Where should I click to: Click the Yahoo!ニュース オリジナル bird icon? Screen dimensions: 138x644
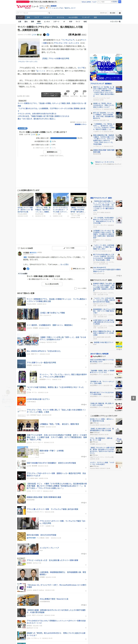click(92, 163)
